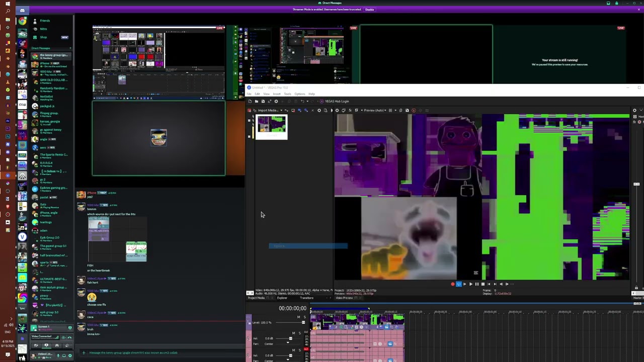Solo audio track 3

pos(300,350)
